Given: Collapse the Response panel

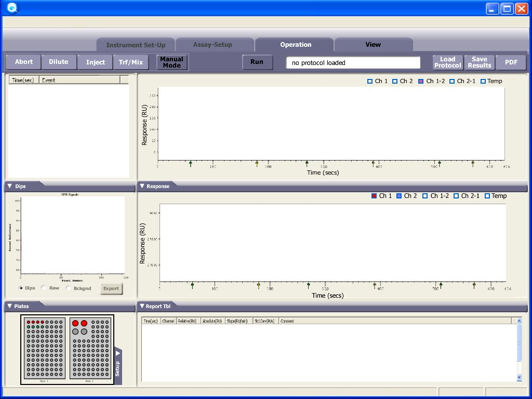Looking at the screenshot, I should 142,186.
